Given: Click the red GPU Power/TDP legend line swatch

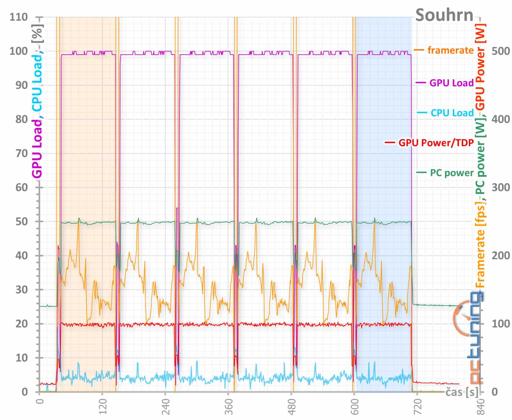Looking at the screenshot, I should click(x=389, y=143).
